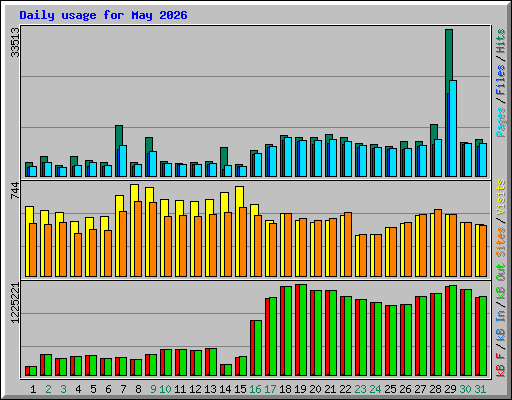The image size is (512, 400).
Task: Click the red 'kB F' legend label
Action: 501,365
